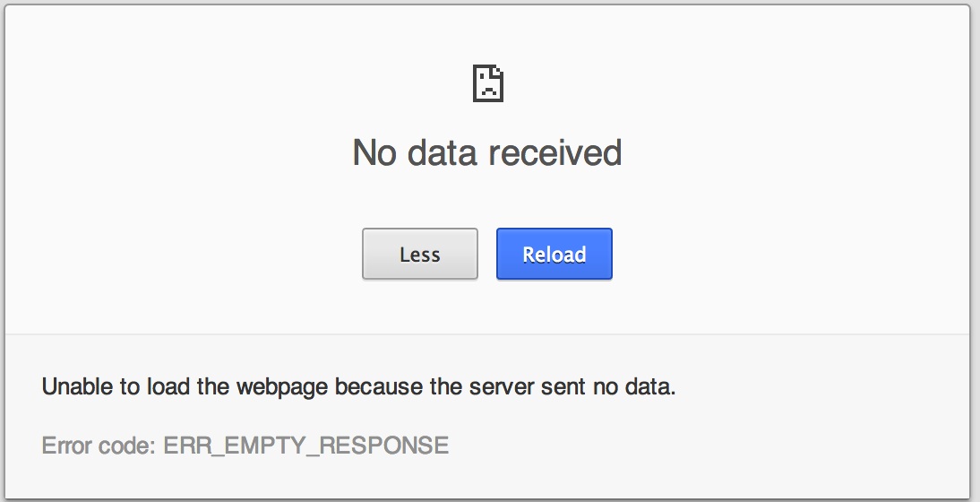Click the word 'No' in the heading
This screenshot has width=980, height=502.
point(375,152)
